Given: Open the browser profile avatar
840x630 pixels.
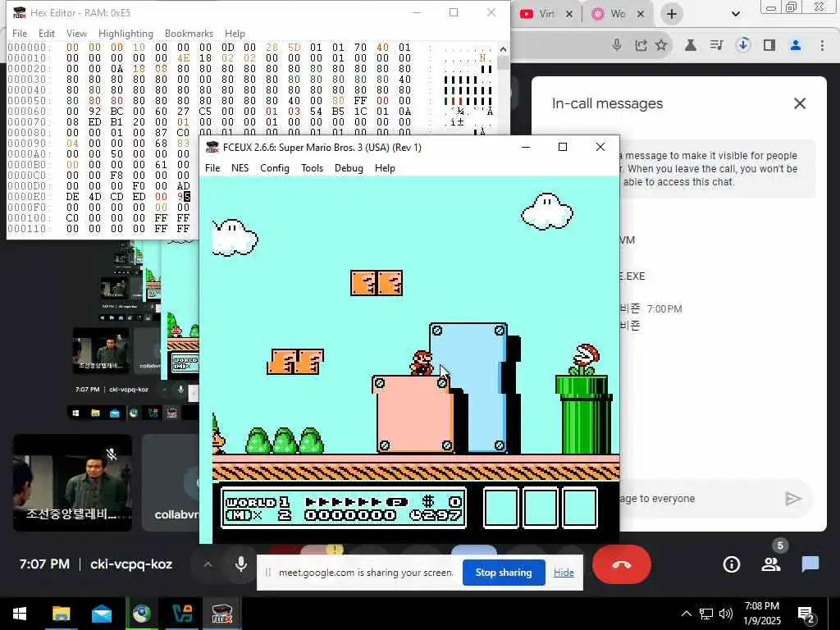Looking at the screenshot, I should [796, 45].
